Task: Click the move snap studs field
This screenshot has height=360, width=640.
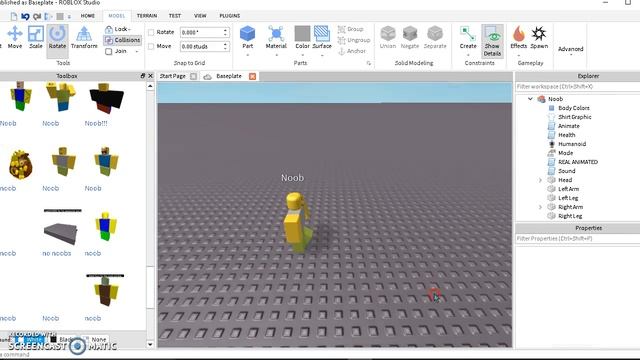Action: coord(202,47)
